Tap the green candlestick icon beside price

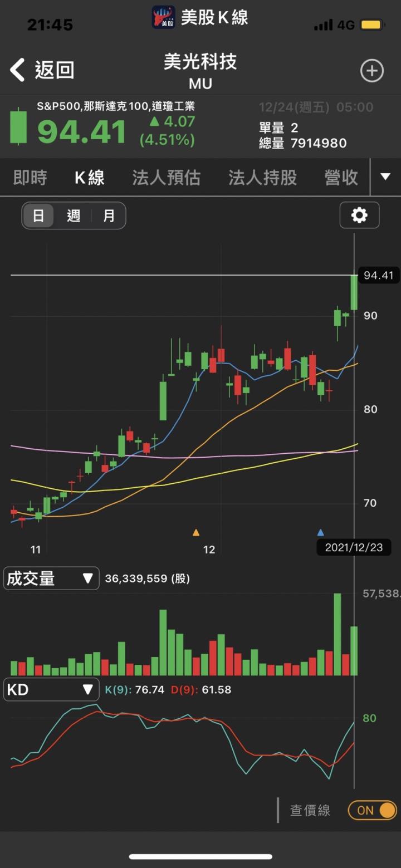18,126
